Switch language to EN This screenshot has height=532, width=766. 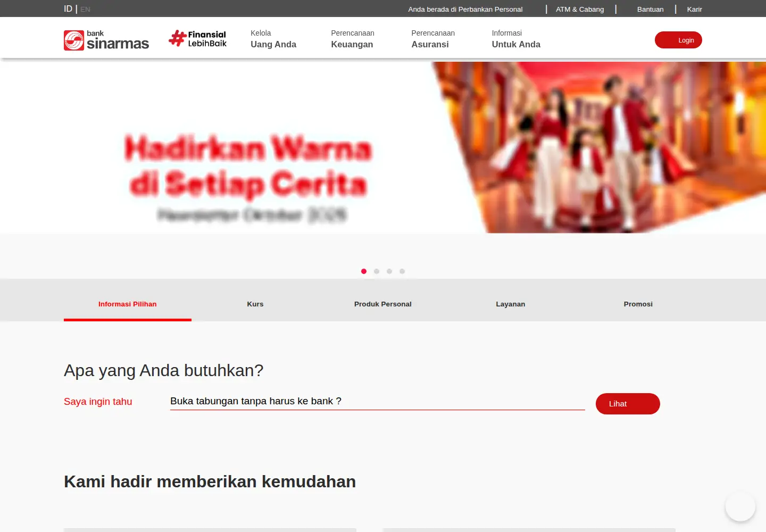point(86,10)
